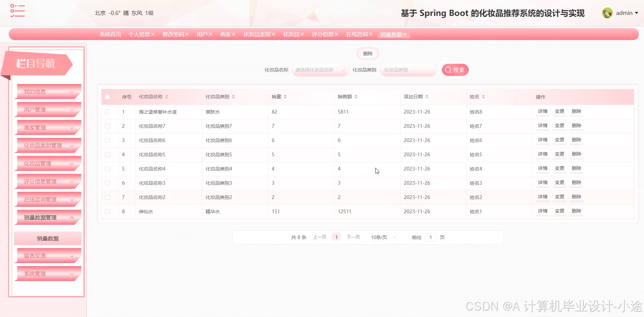Click the admin avatar image

(607, 13)
